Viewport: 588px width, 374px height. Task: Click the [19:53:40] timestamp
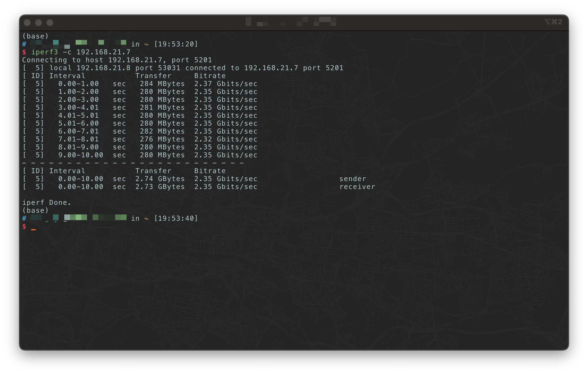tap(176, 218)
